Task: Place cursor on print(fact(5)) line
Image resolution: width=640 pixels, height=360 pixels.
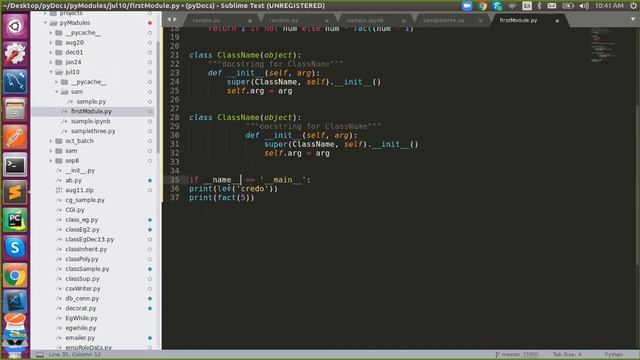Action: click(222, 198)
